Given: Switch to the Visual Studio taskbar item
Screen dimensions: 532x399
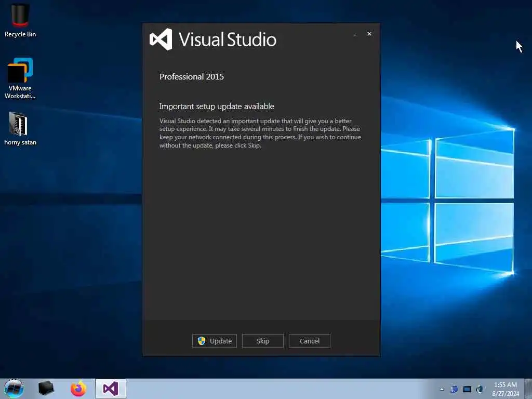Looking at the screenshot, I should (x=111, y=389).
